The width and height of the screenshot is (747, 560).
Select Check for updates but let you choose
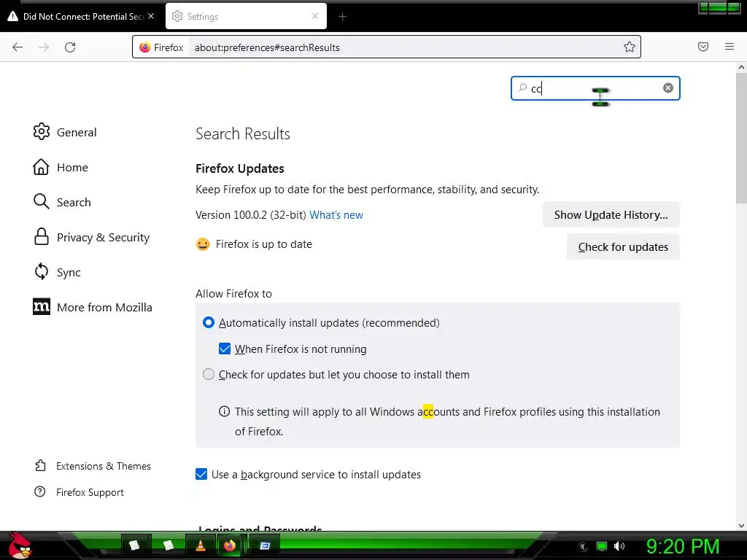pyautogui.click(x=208, y=374)
